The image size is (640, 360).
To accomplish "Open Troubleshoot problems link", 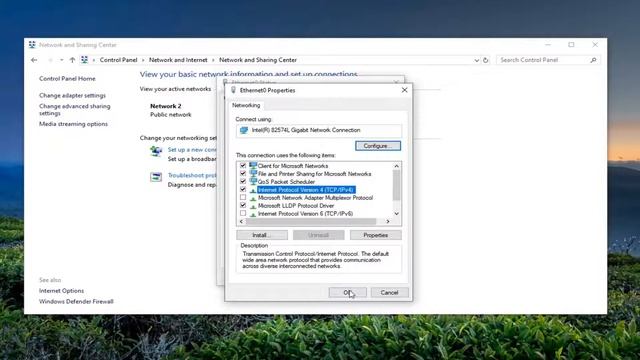I will (192, 175).
